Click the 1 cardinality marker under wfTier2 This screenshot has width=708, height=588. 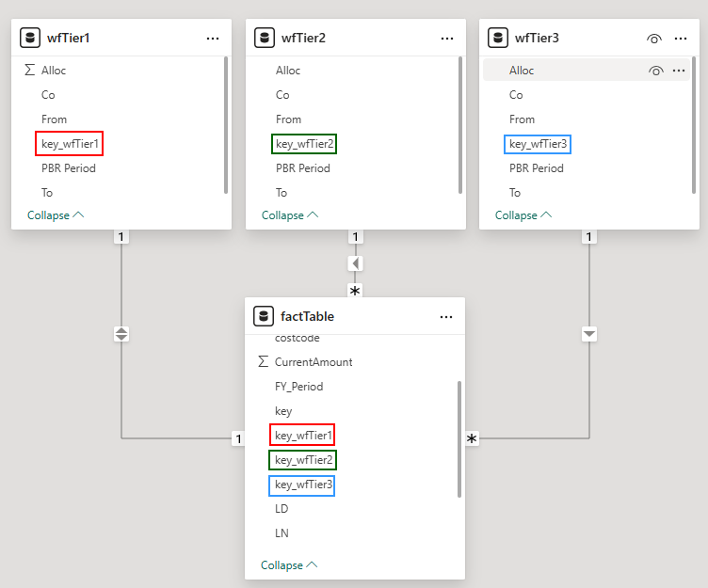click(x=355, y=237)
